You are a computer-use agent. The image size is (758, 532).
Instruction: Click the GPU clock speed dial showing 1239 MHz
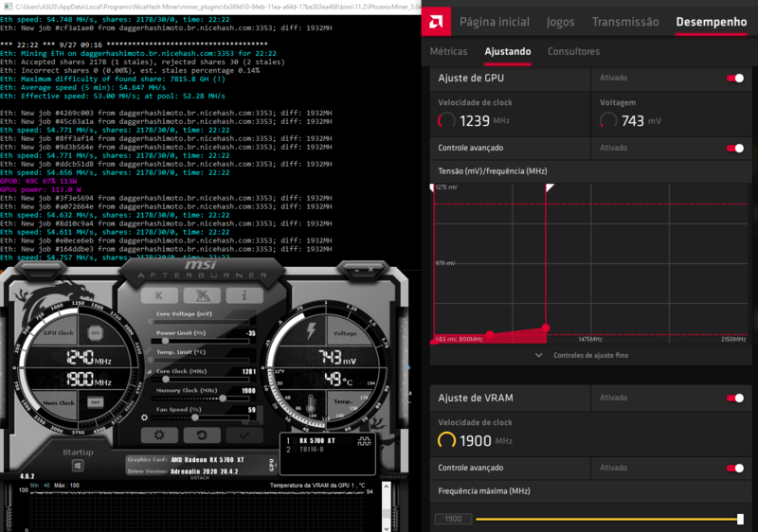pos(446,120)
